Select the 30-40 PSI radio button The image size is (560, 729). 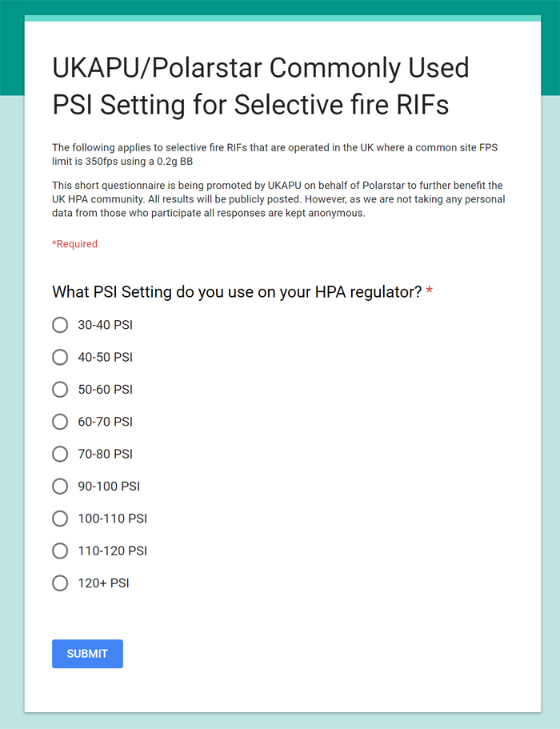60,325
